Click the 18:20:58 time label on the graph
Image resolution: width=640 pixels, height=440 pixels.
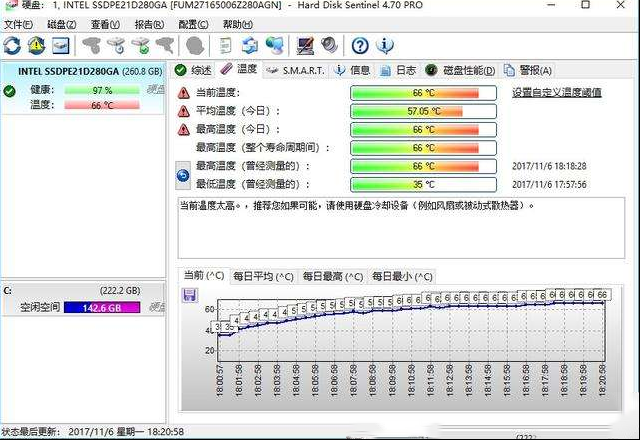tap(602, 380)
